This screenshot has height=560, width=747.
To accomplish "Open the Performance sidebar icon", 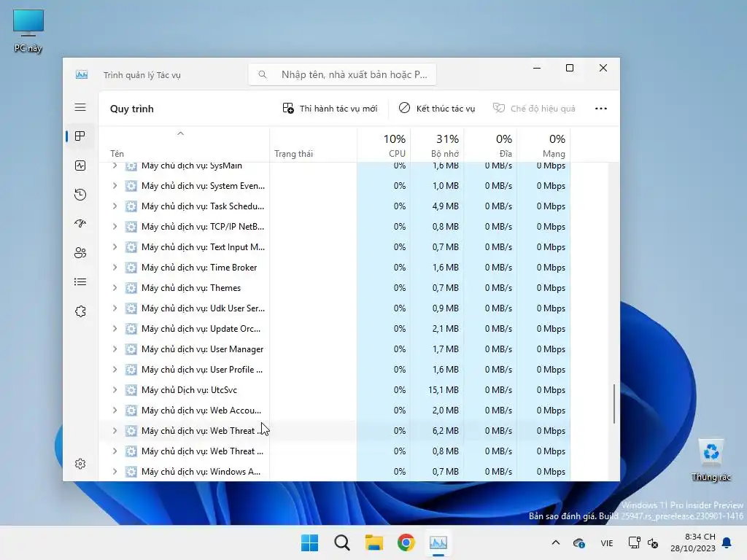I will pyautogui.click(x=80, y=166).
